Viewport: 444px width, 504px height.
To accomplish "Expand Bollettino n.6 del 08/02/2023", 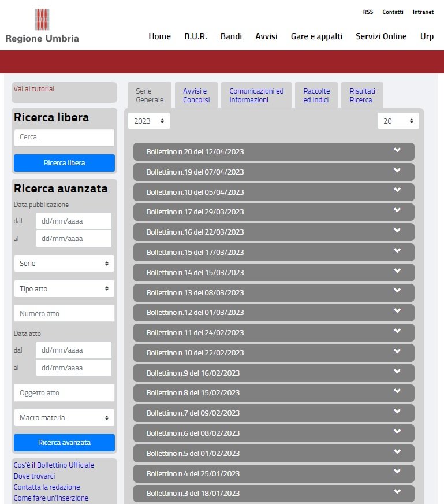I will coord(274,433).
